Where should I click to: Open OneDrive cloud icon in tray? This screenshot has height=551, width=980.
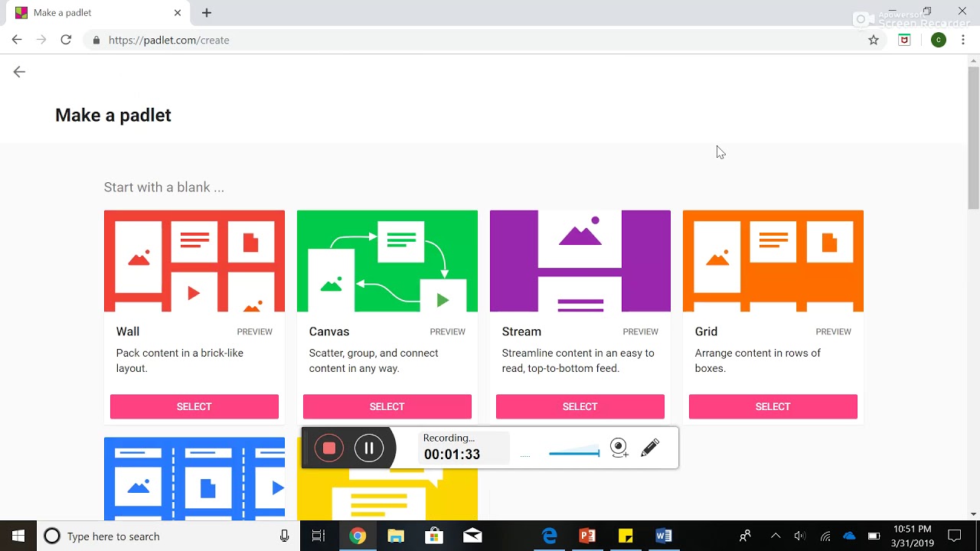tap(849, 536)
